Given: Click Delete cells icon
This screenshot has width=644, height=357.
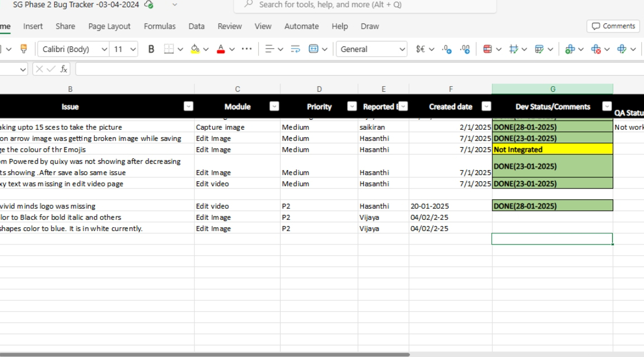Looking at the screenshot, I should tap(596, 49).
